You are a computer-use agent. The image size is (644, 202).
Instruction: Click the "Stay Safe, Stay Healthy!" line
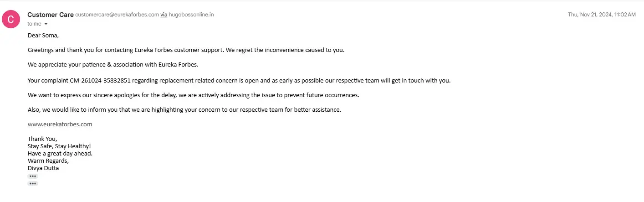pyautogui.click(x=59, y=146)
